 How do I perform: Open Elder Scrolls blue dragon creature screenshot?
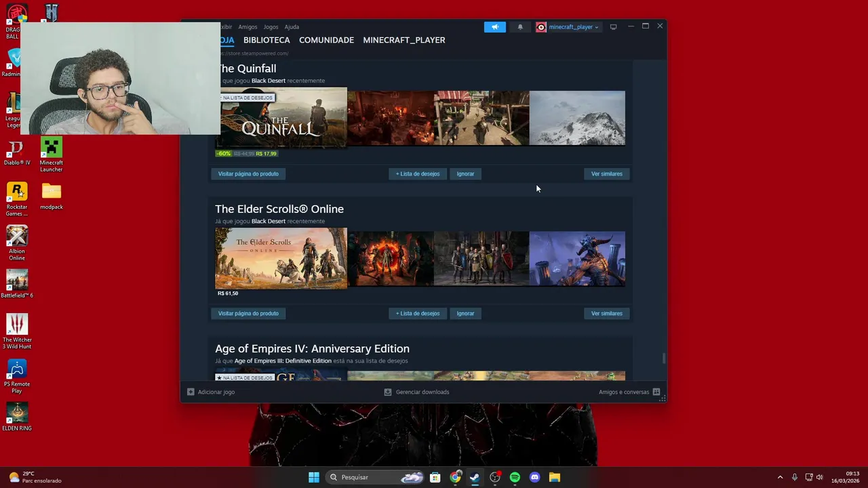(x=577, y=258)
